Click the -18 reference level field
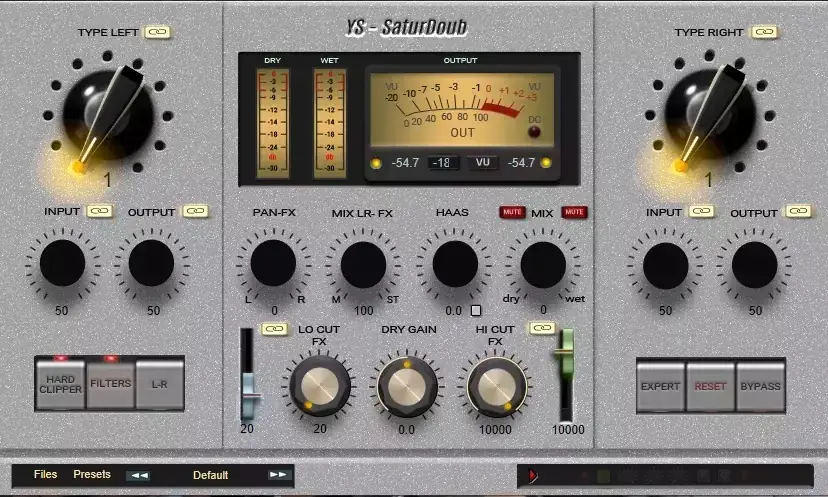 [443, 163]
